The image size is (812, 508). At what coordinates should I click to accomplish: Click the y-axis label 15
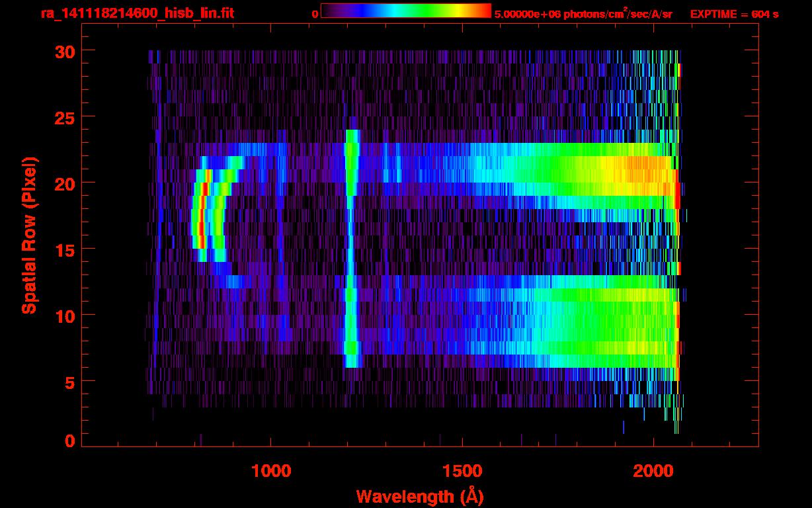[x=65, y=249]
